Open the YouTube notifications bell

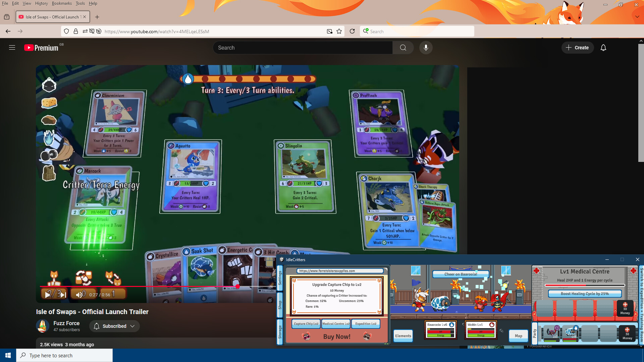coord(603,47)
